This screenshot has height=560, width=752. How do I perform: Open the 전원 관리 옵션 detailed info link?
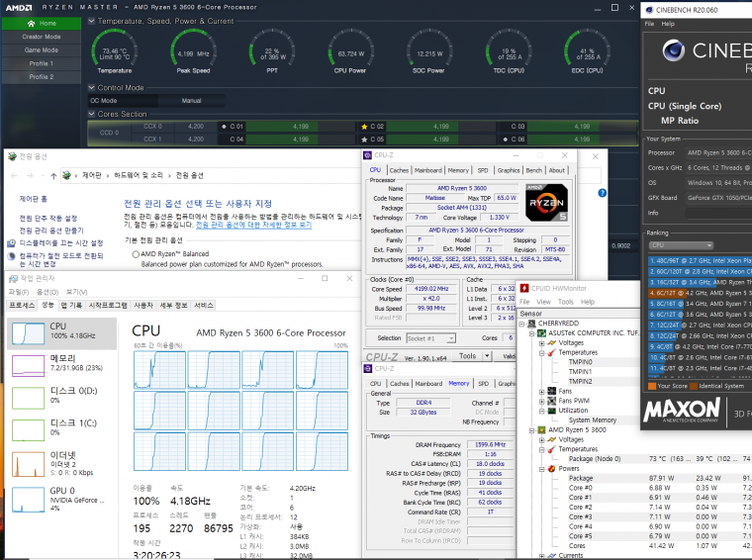[253, 225]
